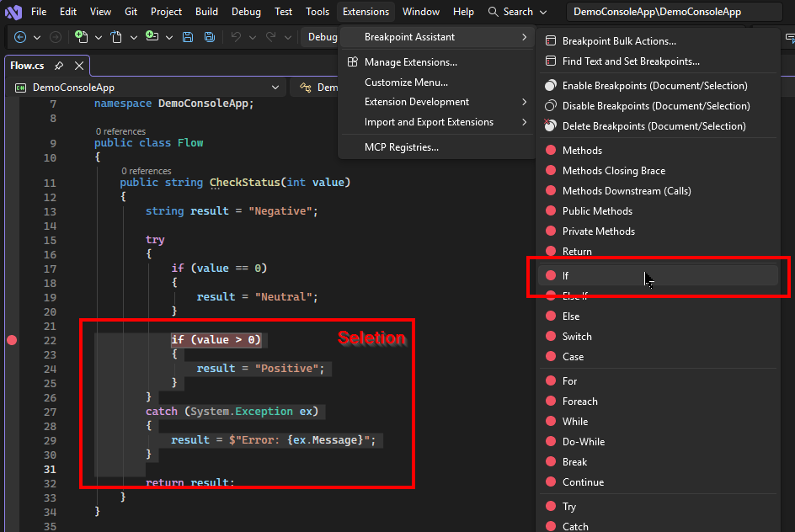Open the Breakpoint Assistant submenu entry
Viewport: 795px width, 532px height.
[x=436, y=37]
